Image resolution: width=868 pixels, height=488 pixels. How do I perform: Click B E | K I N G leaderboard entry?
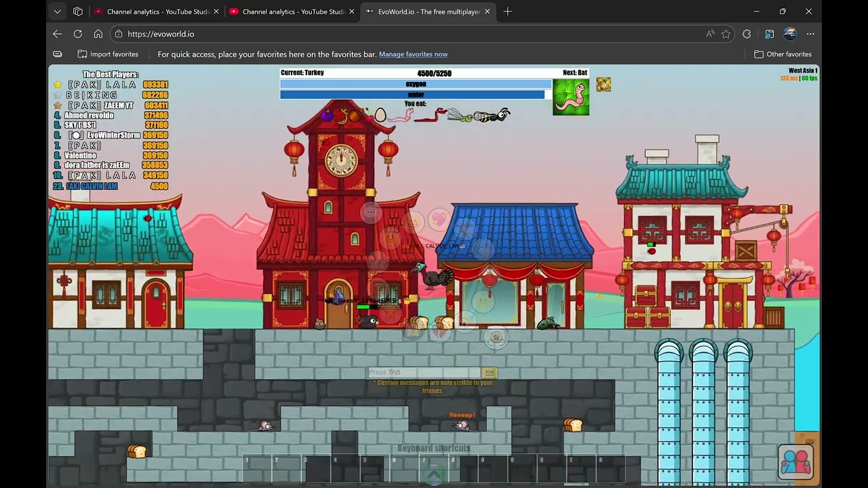tap(111, 95)
